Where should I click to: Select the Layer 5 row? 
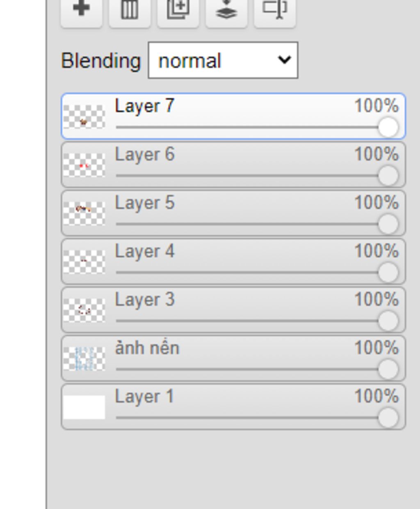pos(233,213)
